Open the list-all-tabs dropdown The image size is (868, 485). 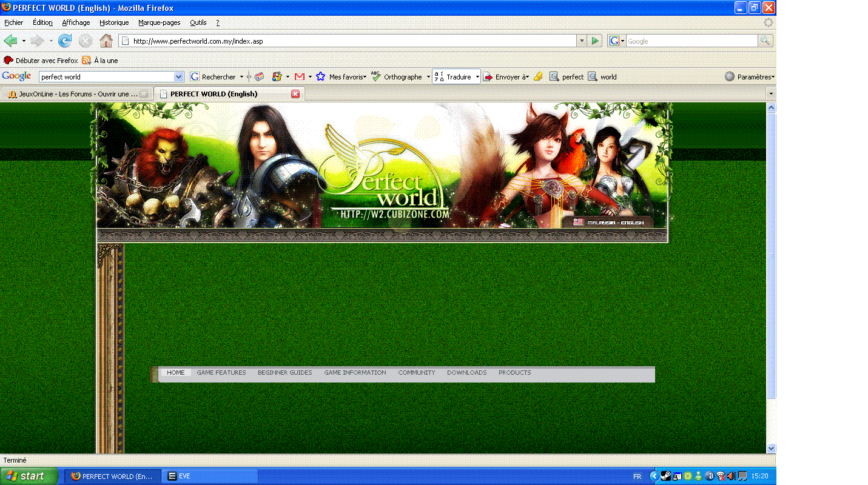tap(771, 94)
